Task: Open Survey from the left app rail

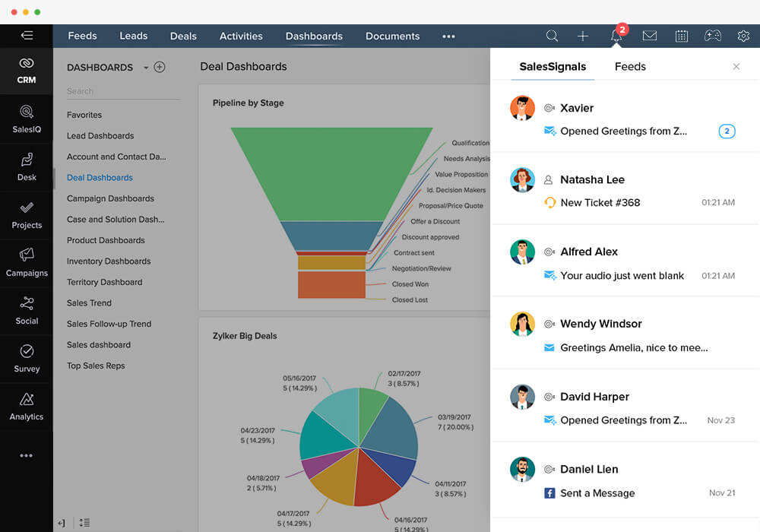Action: click(x=27, y=359)
